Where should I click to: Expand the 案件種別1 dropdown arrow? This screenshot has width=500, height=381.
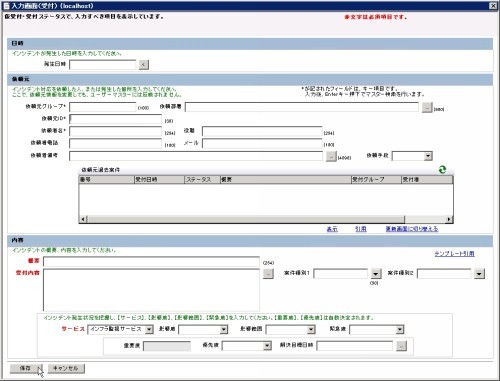[376, 274]
